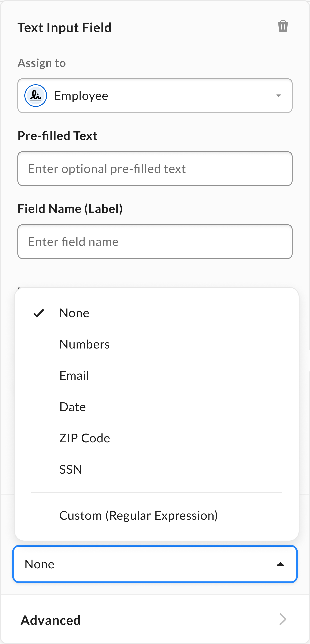Select the Date option
The width and height of the screenshot is (310, 644).
pos(72,407)
